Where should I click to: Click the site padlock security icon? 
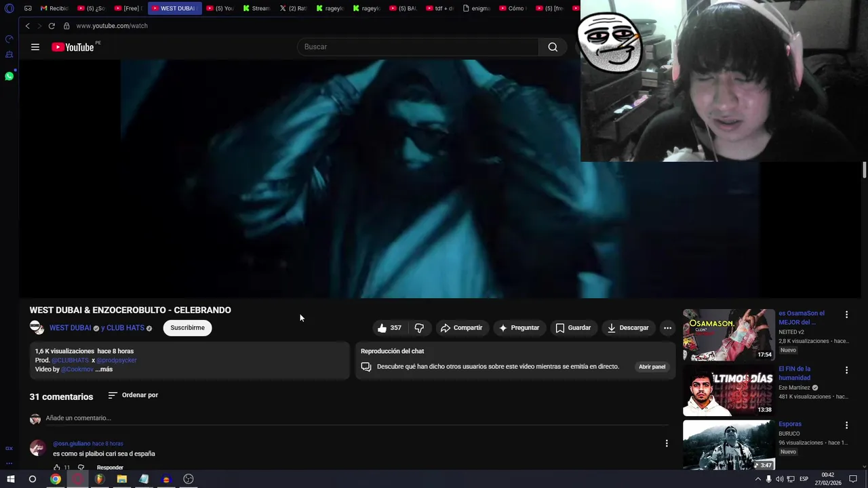[66, 26]
